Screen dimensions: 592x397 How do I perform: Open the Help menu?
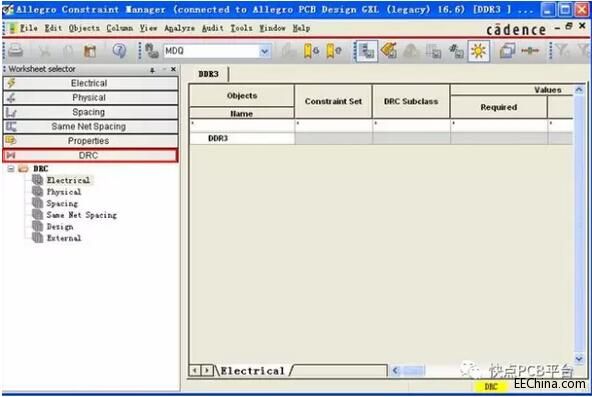coord(301,28)
